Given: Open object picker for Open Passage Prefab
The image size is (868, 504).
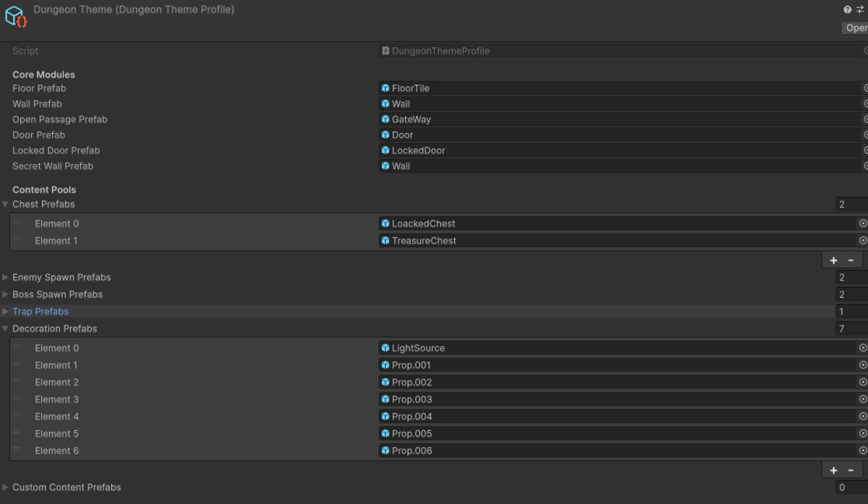Looking at the screenshot, I should coord(865,119).
